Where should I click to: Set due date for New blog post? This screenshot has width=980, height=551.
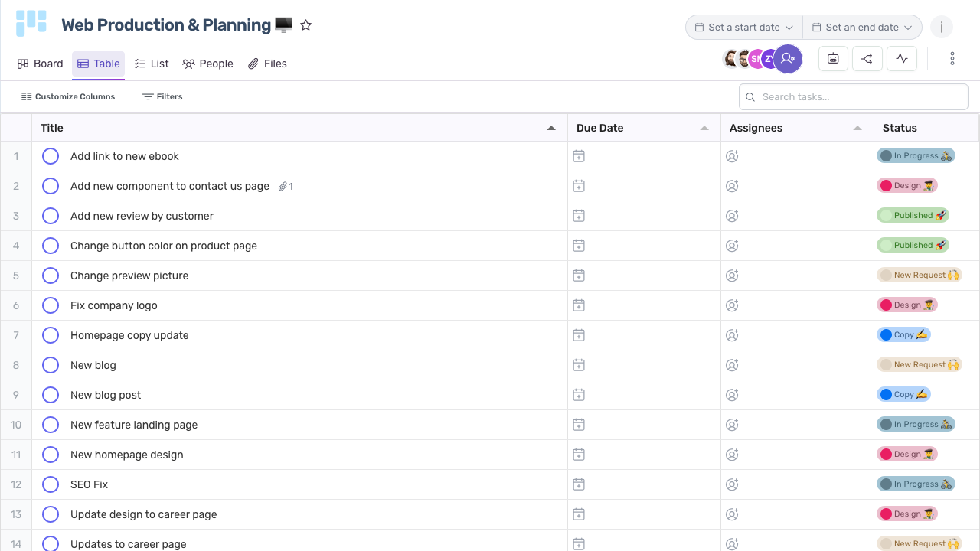(x=579, y=395)
